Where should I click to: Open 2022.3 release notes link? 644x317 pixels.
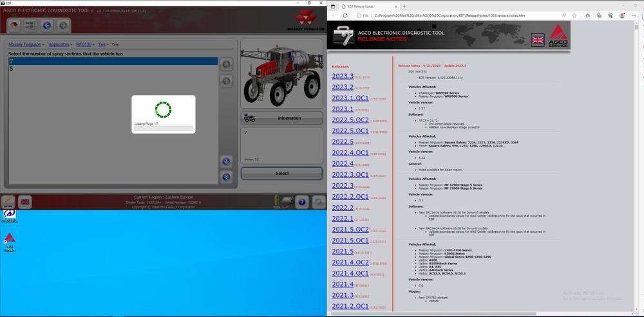[x=343, y=186]
